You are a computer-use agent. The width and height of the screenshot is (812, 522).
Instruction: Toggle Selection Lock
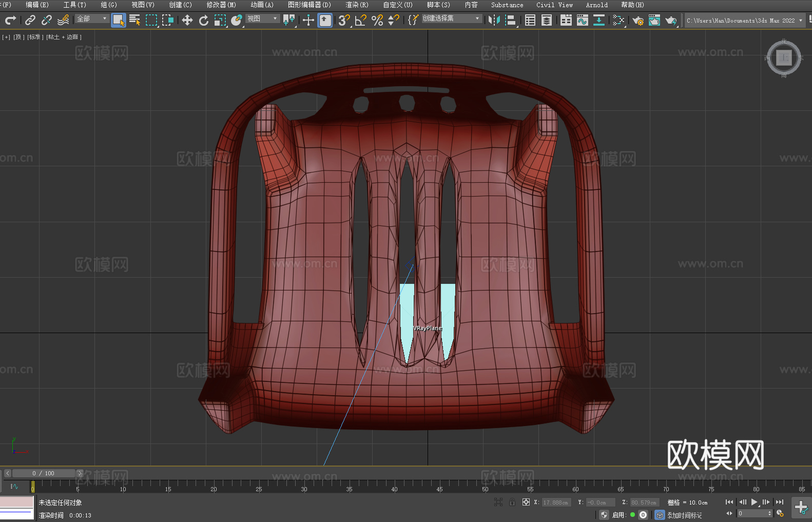click(x=512, y=502)
